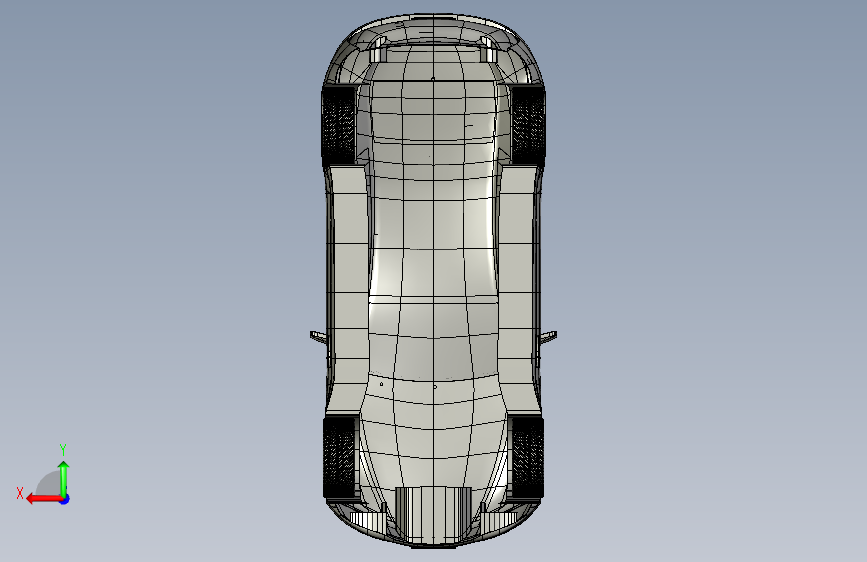Select the lower-right tire of the car
Viewport: 867px width, 562px height.
[527, 457]
